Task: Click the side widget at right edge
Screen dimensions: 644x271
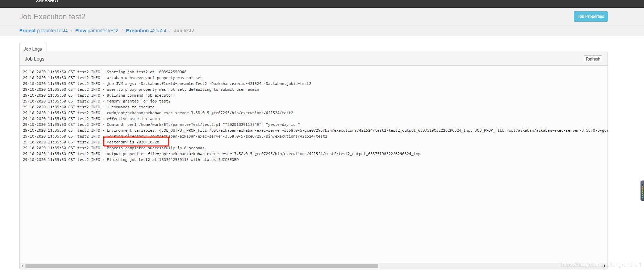Action: (642, 191)
